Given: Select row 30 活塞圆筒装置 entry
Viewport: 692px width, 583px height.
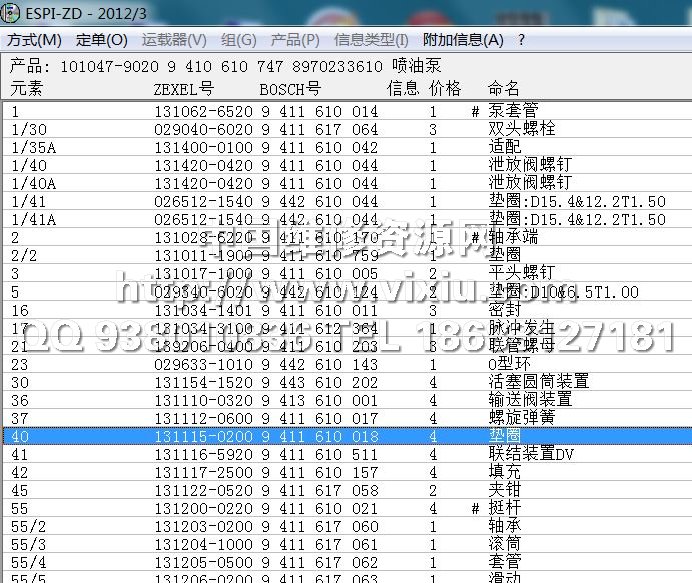Looking at the screenshot, I should 538,382.
